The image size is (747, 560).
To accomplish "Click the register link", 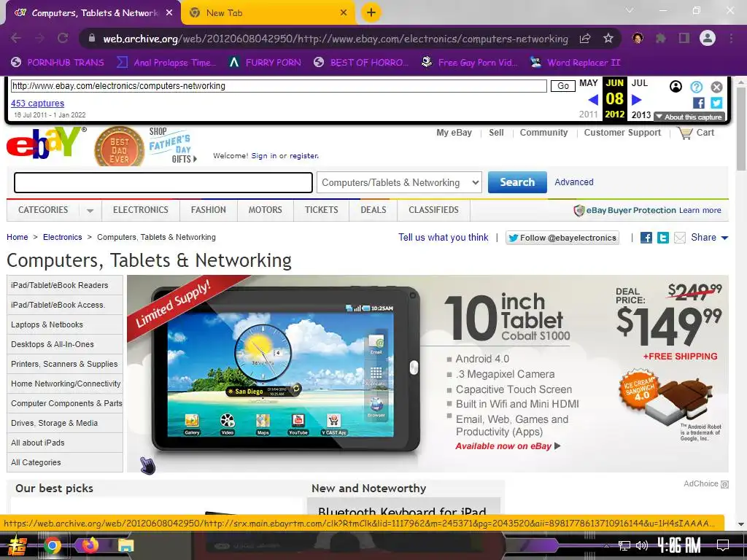I will [x=304, y=156].
